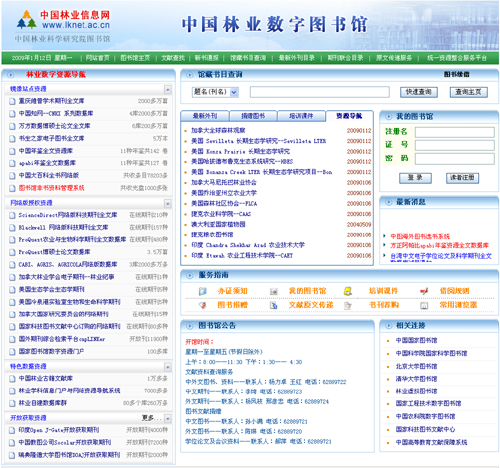Screen dimensions: 500x468
Task: Click document icon beside 国家图书馆数字资源门户 row
Action: [x=12, y=352]
